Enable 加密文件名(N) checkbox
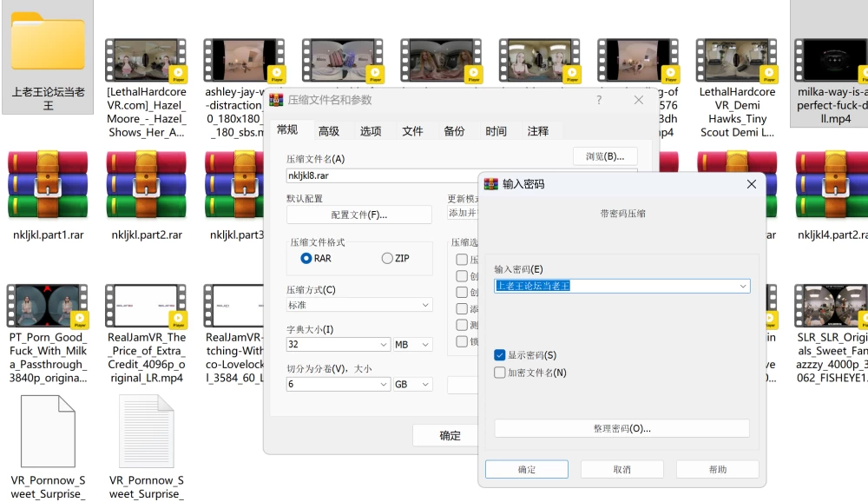The image size is (868, 502). click(499, 373)
